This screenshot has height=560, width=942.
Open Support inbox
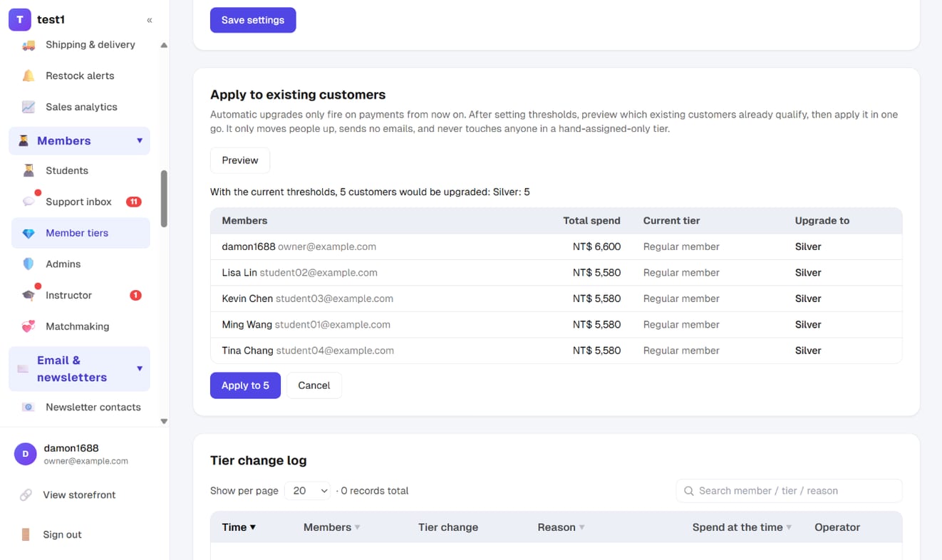click(x=78, y=202)
